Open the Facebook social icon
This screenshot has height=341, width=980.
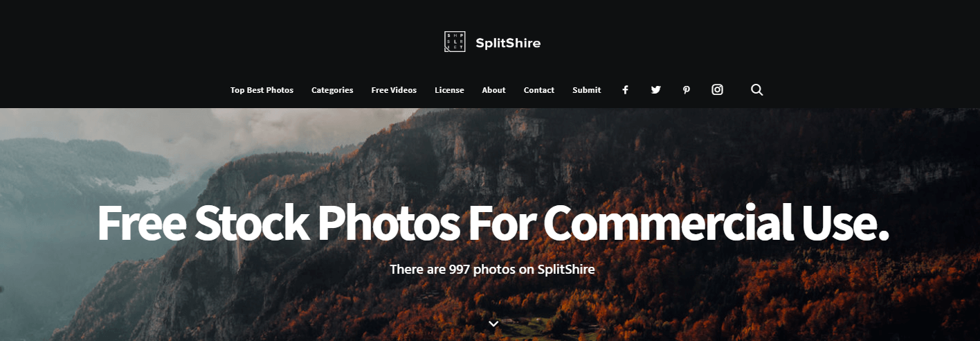[x=625, y=90]
